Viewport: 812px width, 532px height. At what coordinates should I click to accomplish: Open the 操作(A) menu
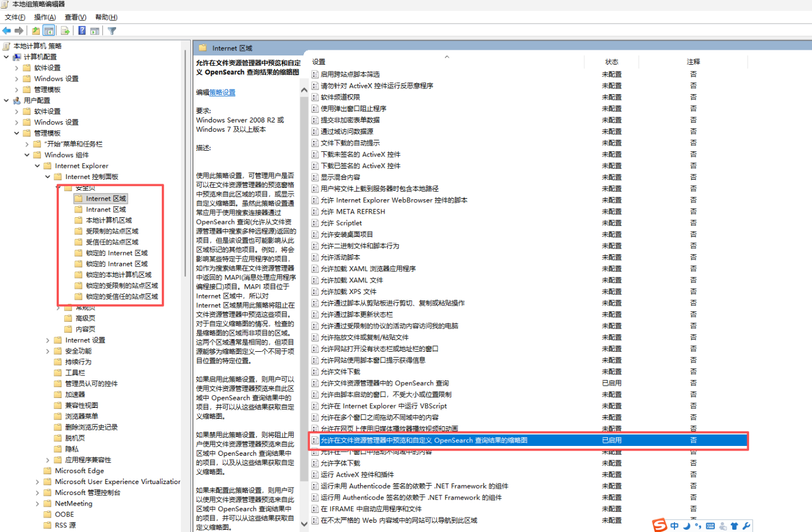pyautogui.click(x=45, y=17)
